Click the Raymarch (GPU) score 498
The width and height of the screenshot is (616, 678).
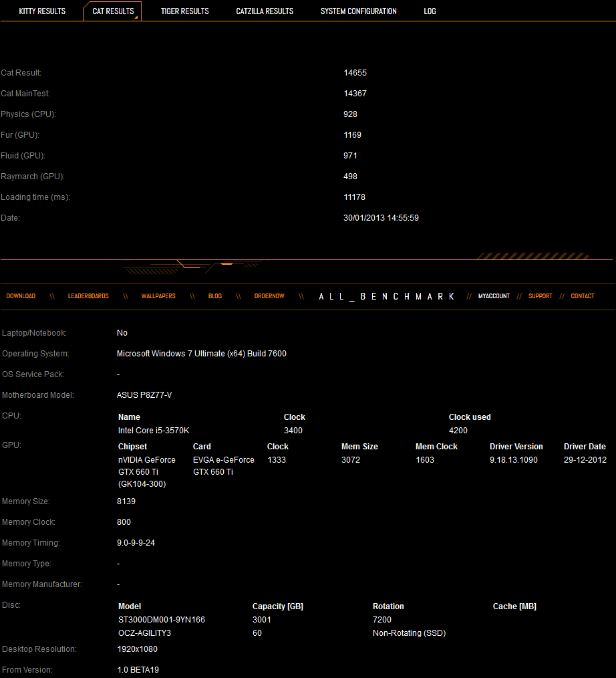click(x=350, y=177)
